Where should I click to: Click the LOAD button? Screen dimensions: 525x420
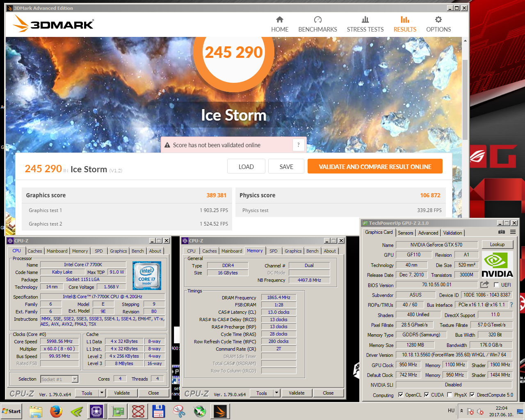tap(246, 167)
